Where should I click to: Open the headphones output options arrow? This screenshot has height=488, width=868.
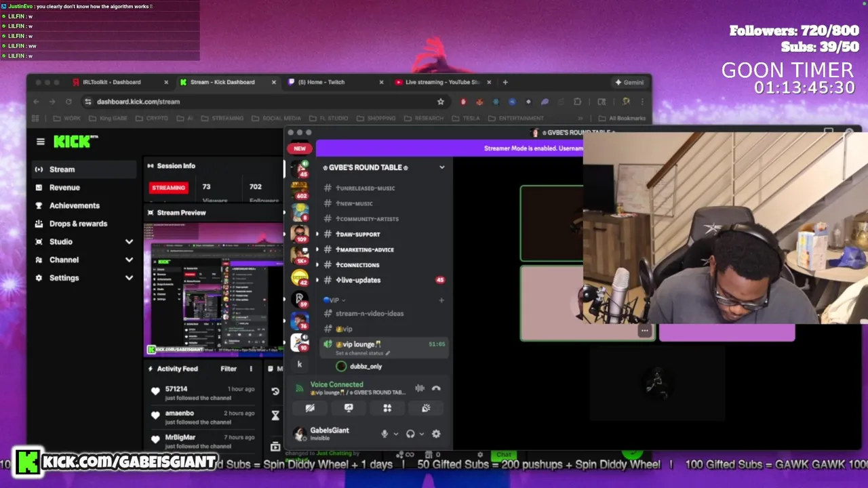pyautogui.click(x=422, y=434)
